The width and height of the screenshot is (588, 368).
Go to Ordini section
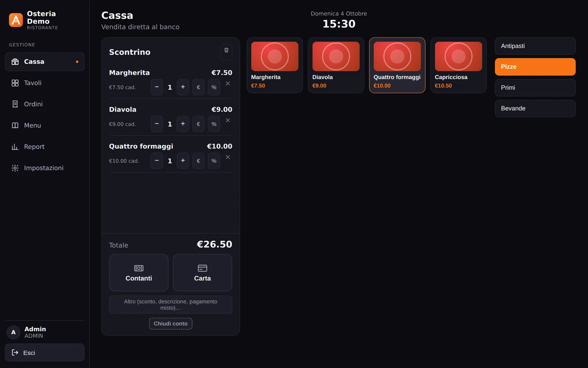pos(44,104)
